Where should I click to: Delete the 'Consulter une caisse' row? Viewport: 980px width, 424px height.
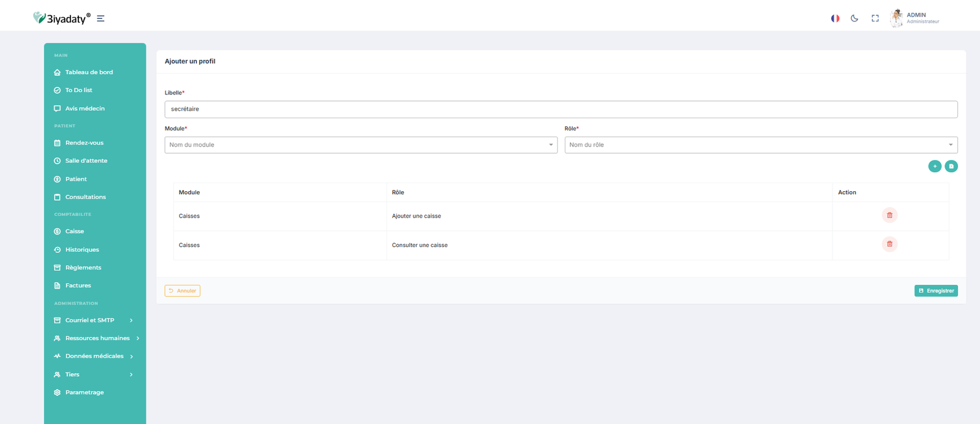[889, 244]
